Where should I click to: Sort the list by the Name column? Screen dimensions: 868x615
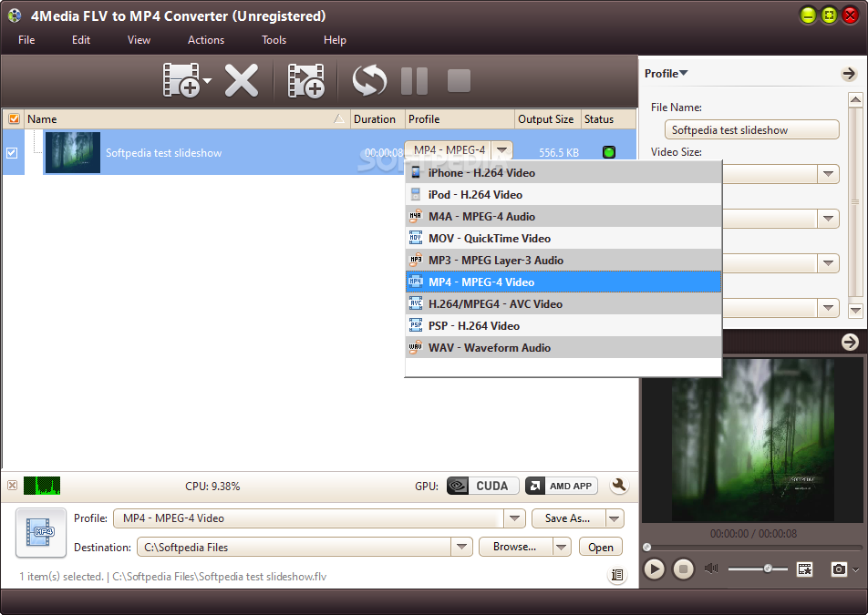coord(187,119)
